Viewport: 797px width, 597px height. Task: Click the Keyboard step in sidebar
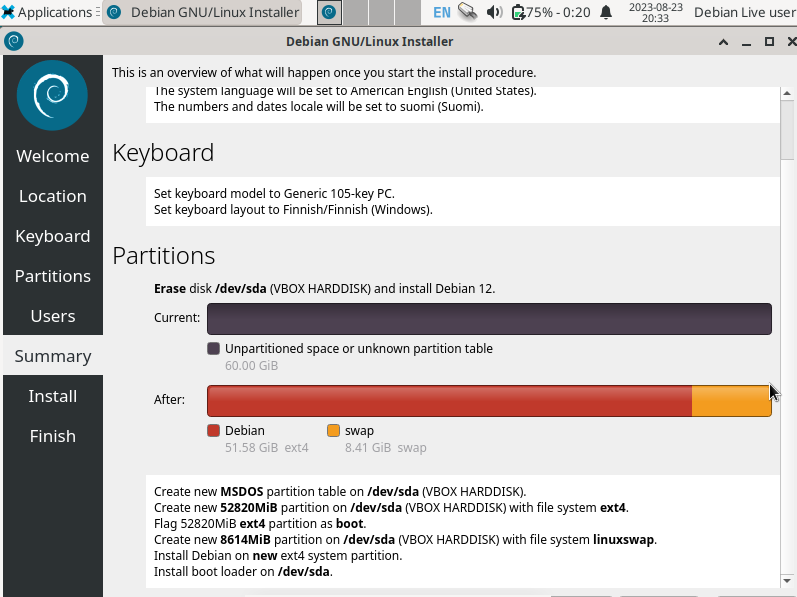(x=52, y=236)
